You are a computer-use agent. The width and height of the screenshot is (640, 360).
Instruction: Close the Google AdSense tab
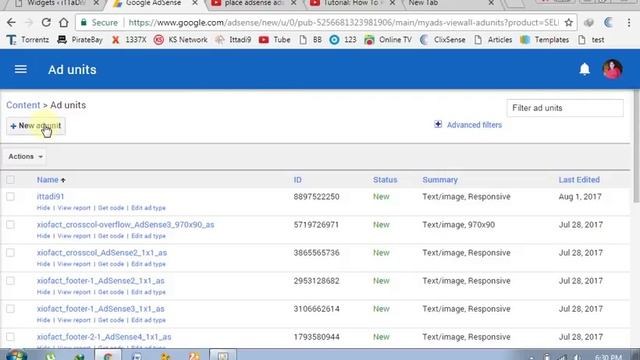click(195, 3)
